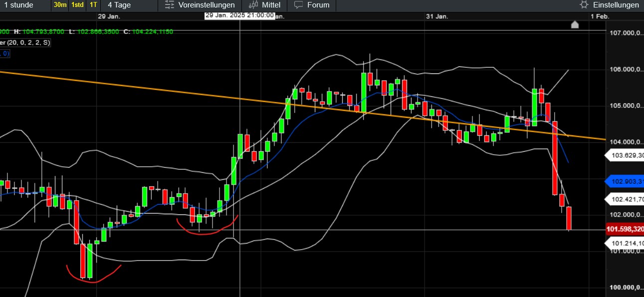The width and height of the screenshot is (644, 297).
Task: Click the crosshair time label '29 Jan. 2025 21:00:00'
Action: coord(239,15)
